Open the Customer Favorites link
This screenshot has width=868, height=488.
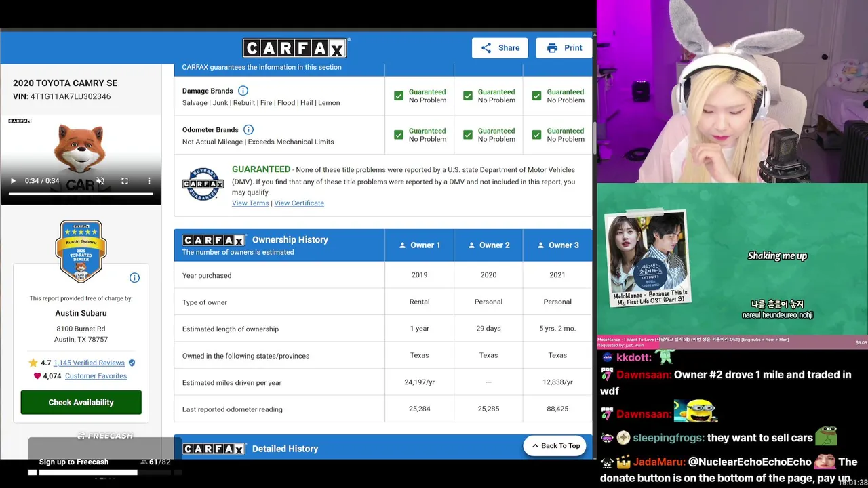click(96, 376)
